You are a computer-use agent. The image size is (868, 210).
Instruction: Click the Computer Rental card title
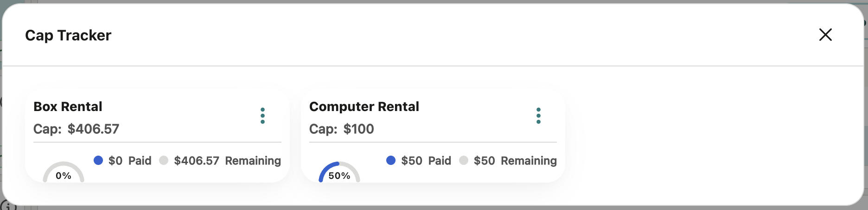coord(364,106)
